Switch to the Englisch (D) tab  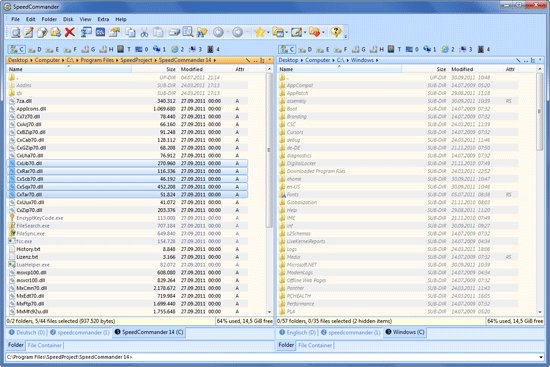(x=297, y=332)
